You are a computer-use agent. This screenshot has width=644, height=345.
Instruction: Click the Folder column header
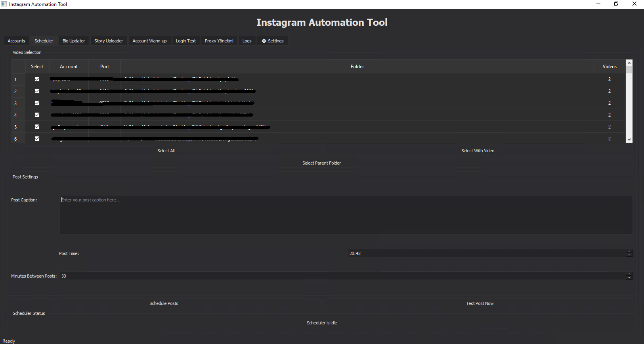pyautogui.click(x=357, y=67)
